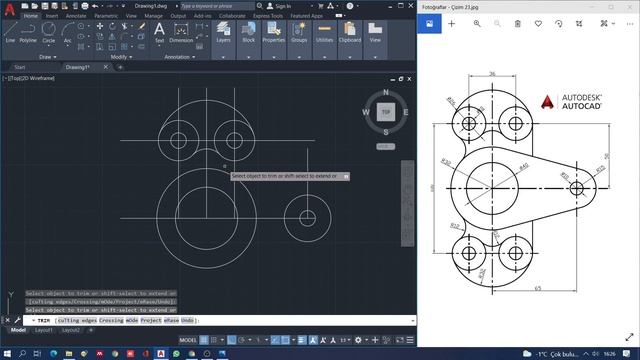Toggle ortho mode in status bar
640x360 pixels.
tap(231, 340)
